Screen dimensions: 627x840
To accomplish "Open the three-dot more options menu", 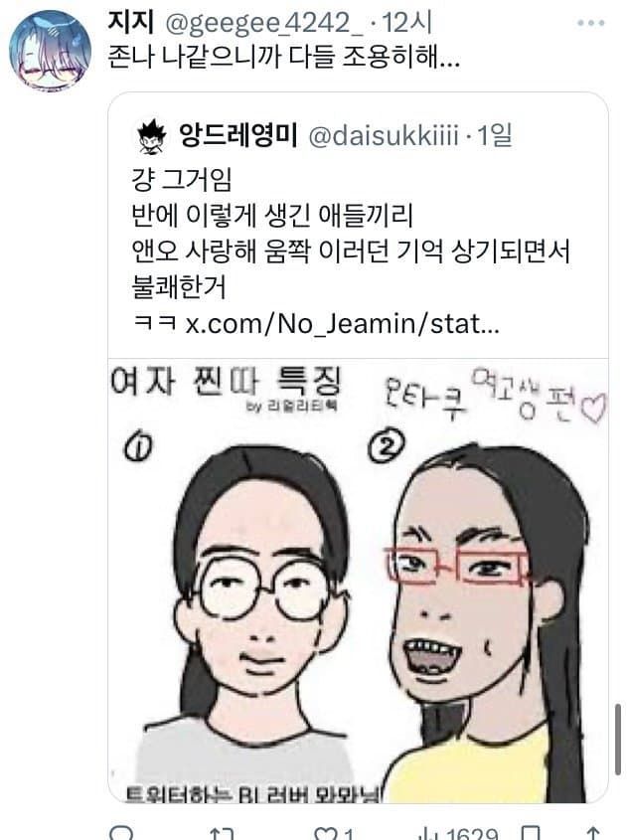I will pyautogui.click(x=591, y=23).
